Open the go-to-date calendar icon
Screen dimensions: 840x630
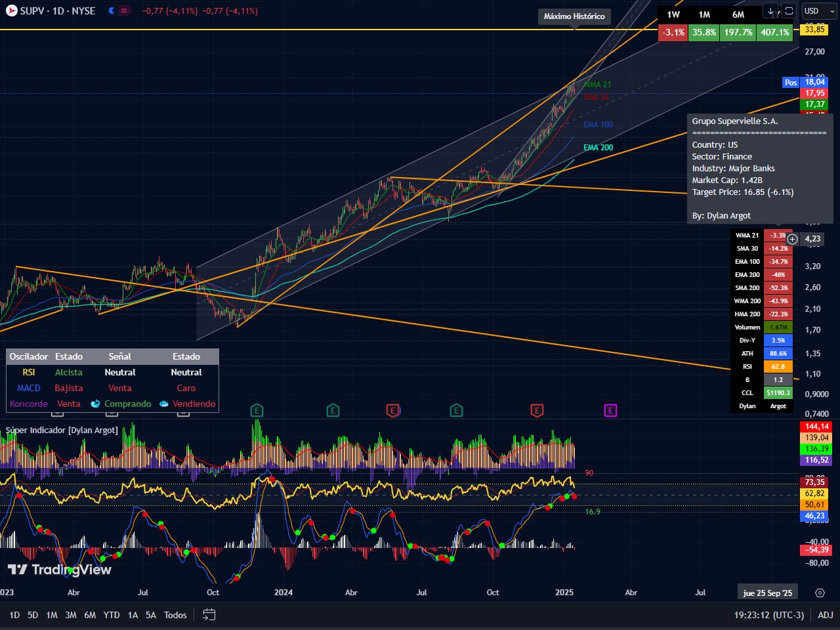coord(209,615)
